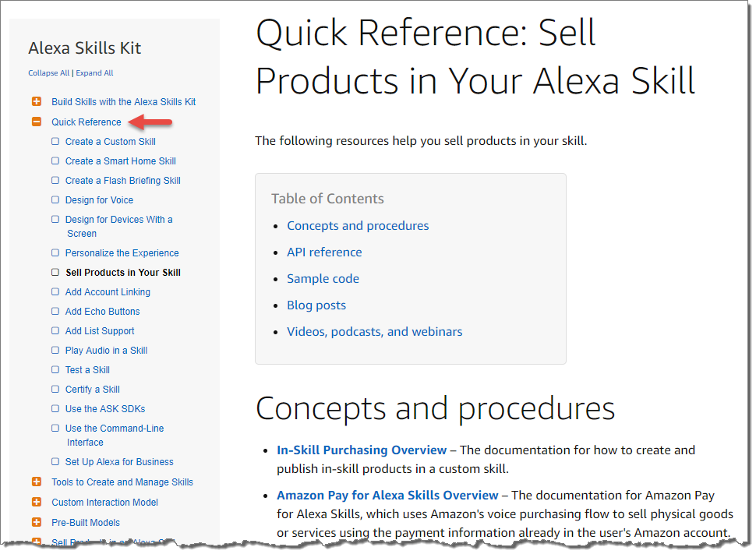Click square bullet icon beside Design for Voice
756x554 pixels.
point(55,200)
